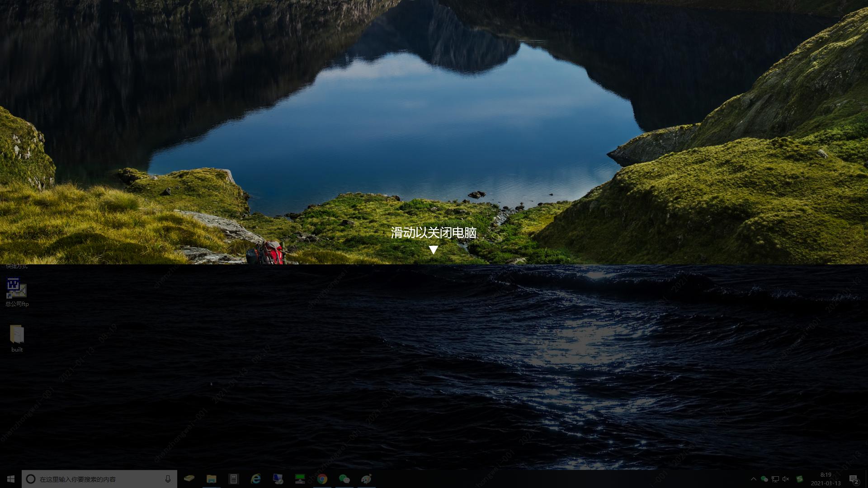
Task: Open the Action Center notifications icon
Action: click(x=854, y=479)
